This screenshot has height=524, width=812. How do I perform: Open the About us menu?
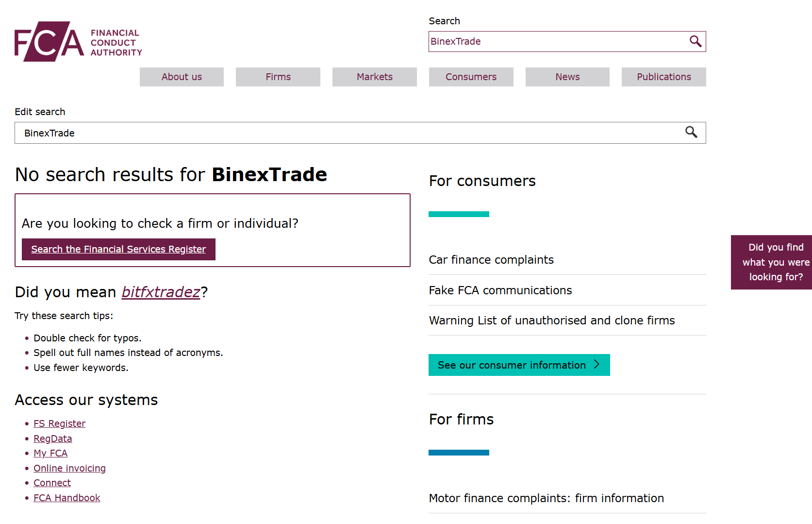[x=182, y=77]
